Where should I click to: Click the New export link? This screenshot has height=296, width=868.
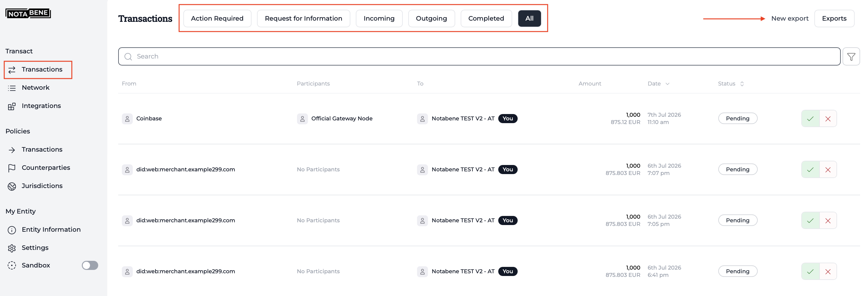(x=790, y=18)
